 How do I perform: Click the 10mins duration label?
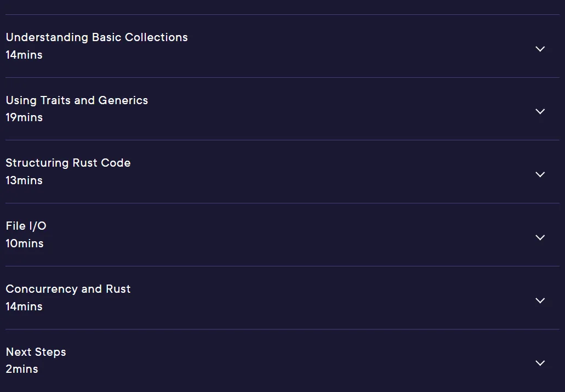[x=25, y=243]
